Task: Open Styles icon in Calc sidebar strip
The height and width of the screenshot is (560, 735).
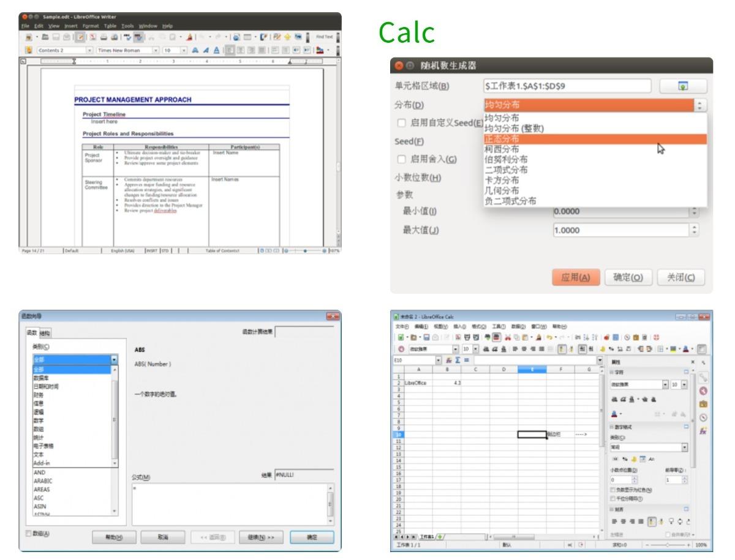Action: tap(703, 391)
